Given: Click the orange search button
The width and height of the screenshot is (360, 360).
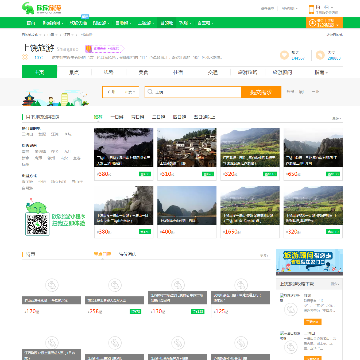Looking at the screenshot, I should [x=261, y=92].
